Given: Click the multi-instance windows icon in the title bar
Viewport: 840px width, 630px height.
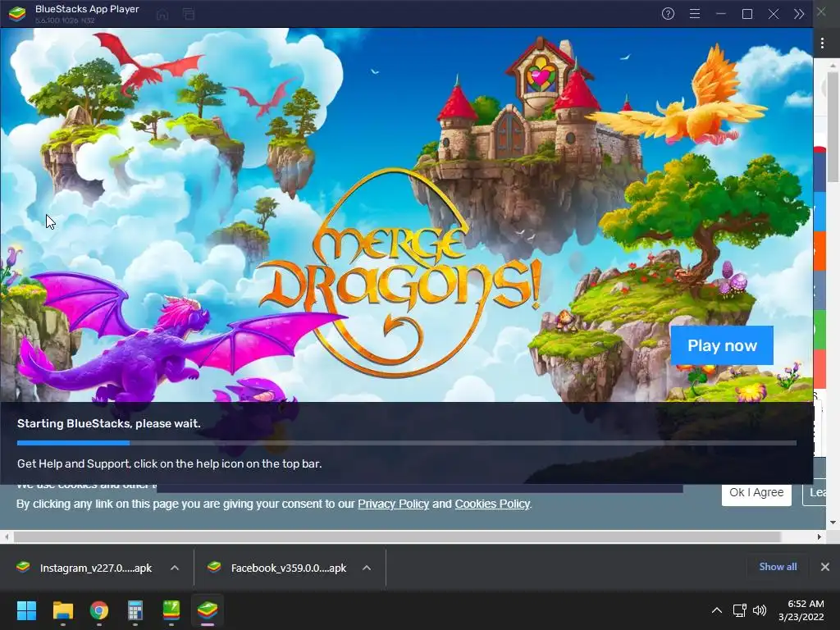Looking at the screenshot, I should coord(189,15).
